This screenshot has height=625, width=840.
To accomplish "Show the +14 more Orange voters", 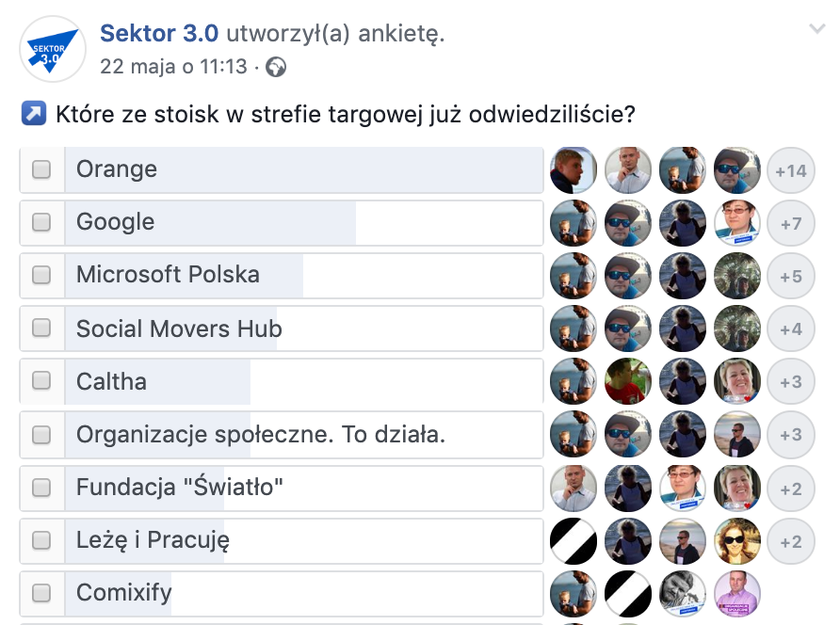I will tap(791, 170).
